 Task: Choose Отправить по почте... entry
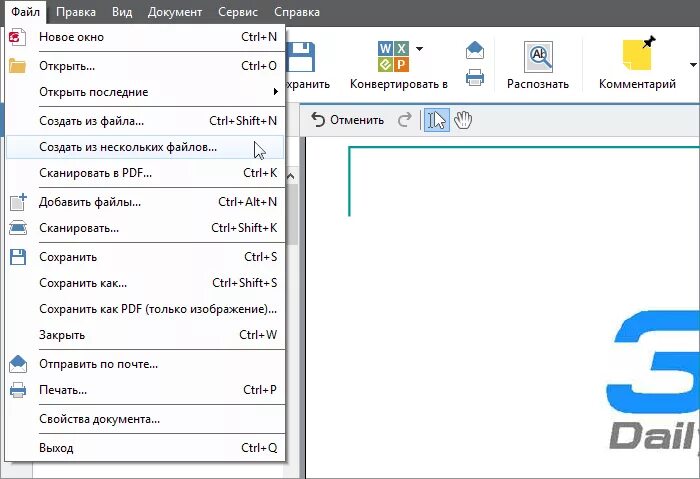point(145,364)
